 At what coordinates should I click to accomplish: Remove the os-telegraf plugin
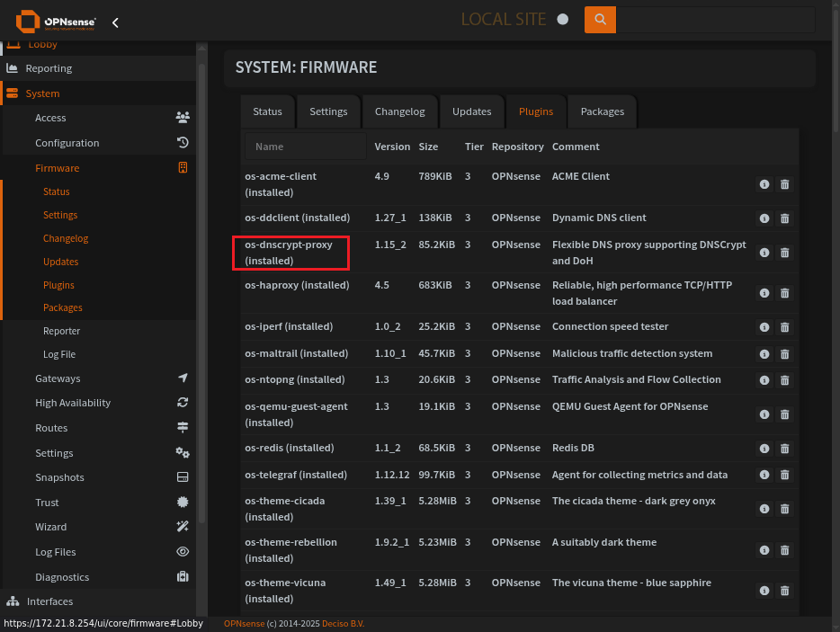tap(785, 475)
